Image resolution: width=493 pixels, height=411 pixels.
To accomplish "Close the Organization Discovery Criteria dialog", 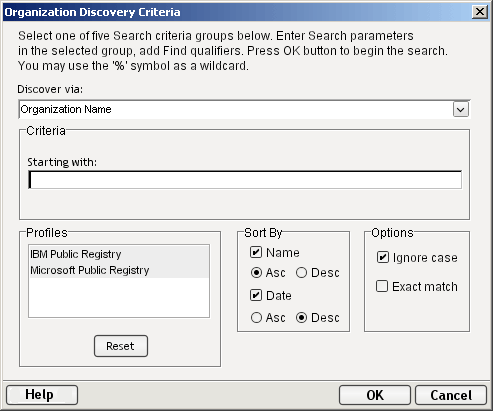I will 479,12.
